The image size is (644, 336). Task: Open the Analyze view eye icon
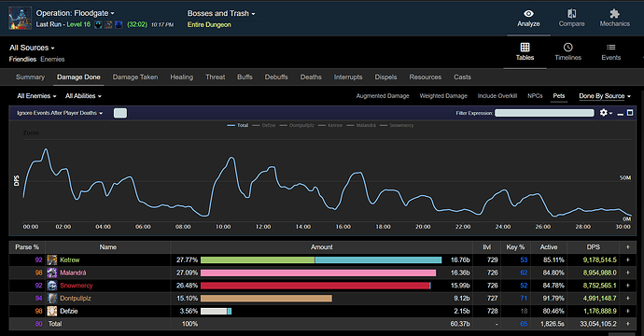point(528,14)
